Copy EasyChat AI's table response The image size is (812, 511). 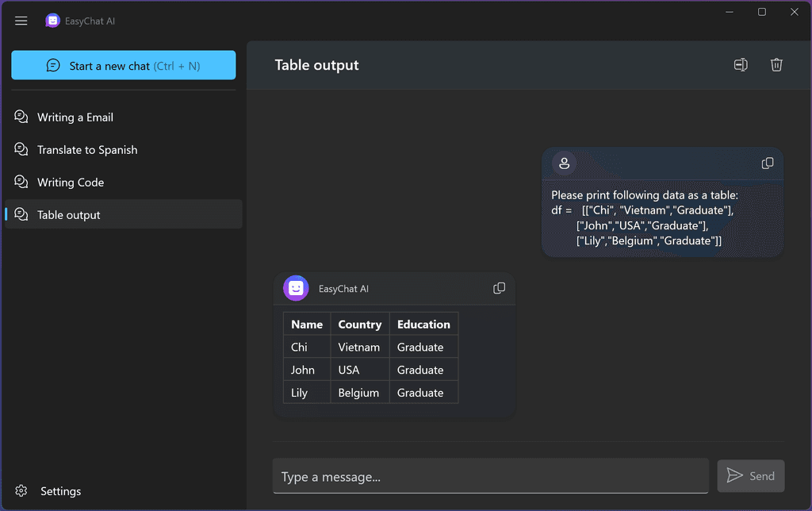point(499,288)
